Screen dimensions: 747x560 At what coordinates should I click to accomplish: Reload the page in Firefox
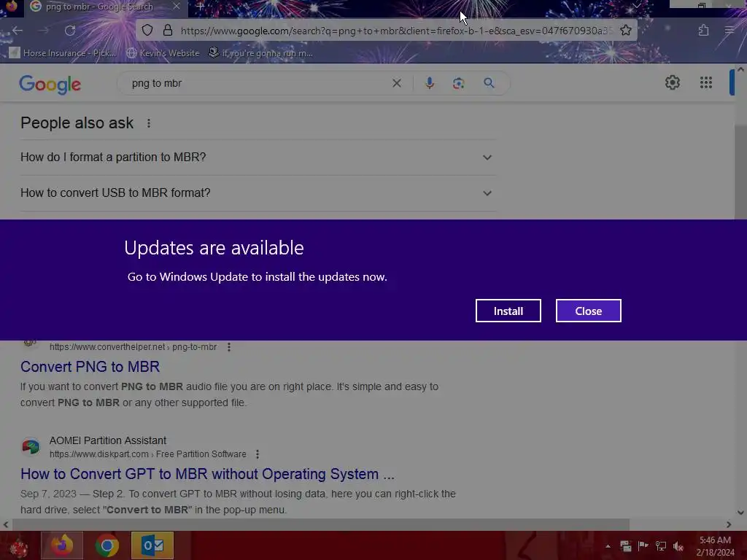pos(70,31)
